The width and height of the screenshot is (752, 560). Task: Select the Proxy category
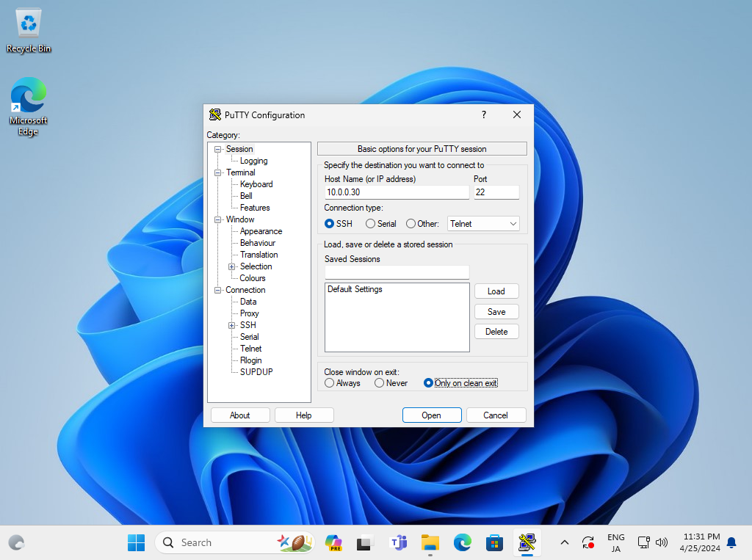[250, 313]
